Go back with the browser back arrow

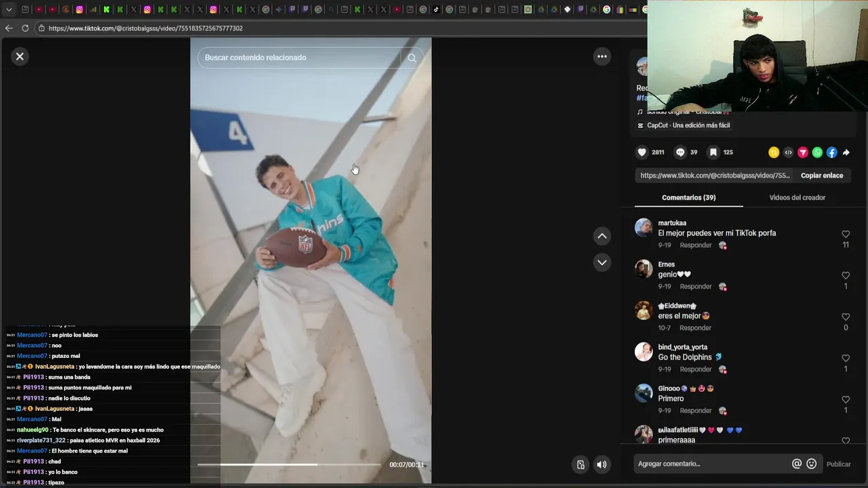[9, 28]
